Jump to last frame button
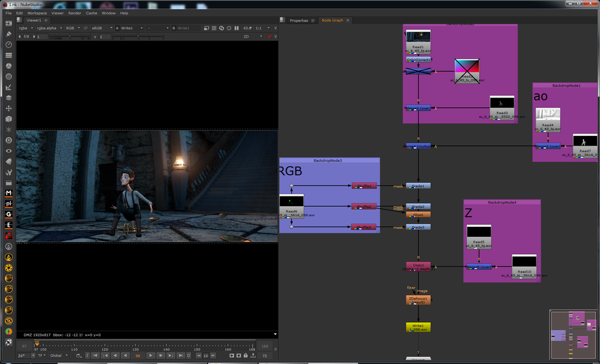Screen dimensions: 600x364 point(181,356)
